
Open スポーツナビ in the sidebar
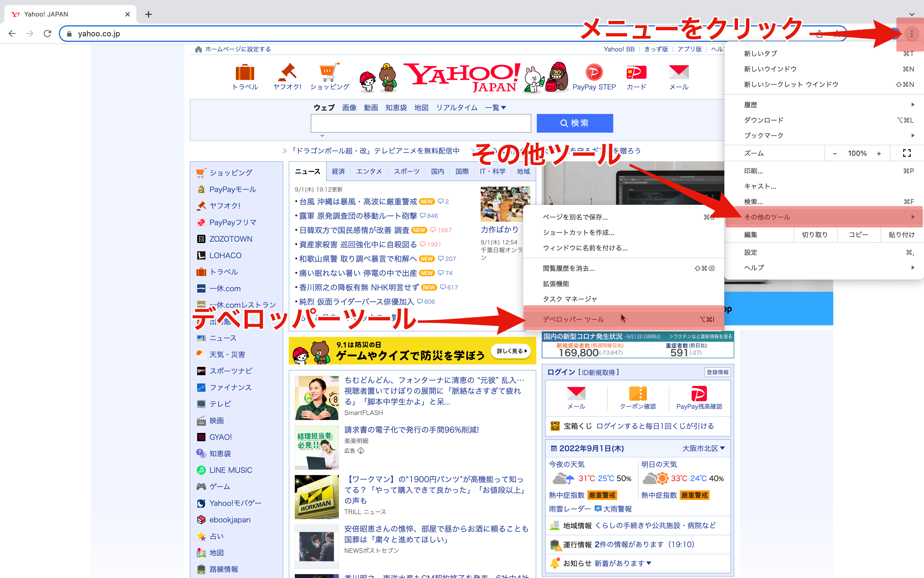point(230,371)
